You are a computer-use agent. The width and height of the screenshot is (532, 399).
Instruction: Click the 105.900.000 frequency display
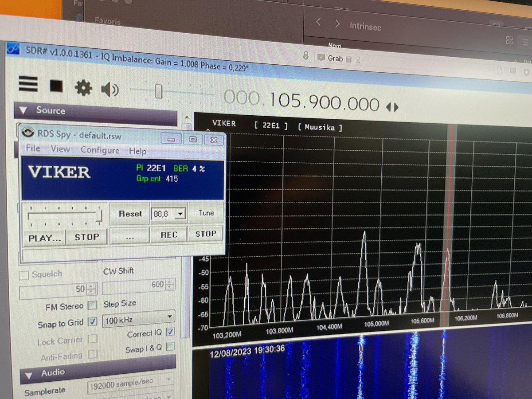tap(301, 102)
